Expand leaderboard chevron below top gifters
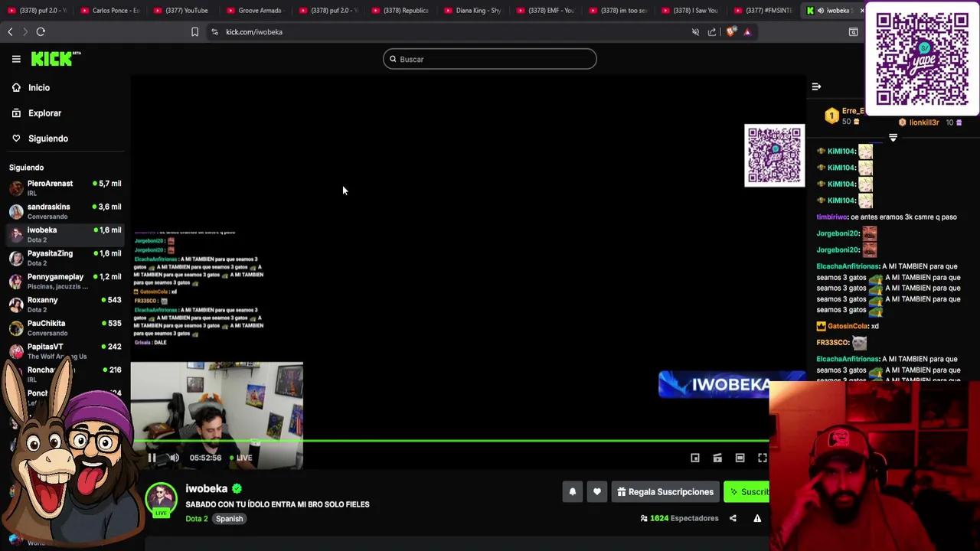 [x=893, y=139]
